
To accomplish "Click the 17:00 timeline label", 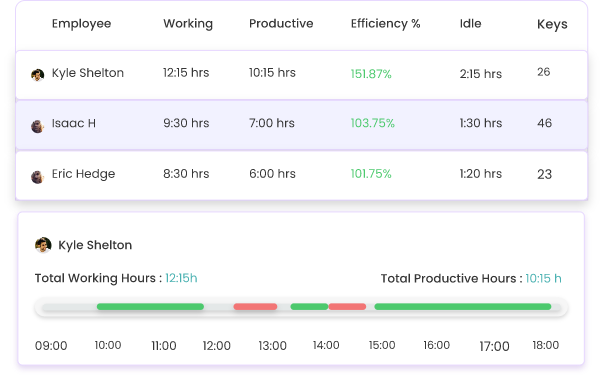I will [x=494, y=346].
